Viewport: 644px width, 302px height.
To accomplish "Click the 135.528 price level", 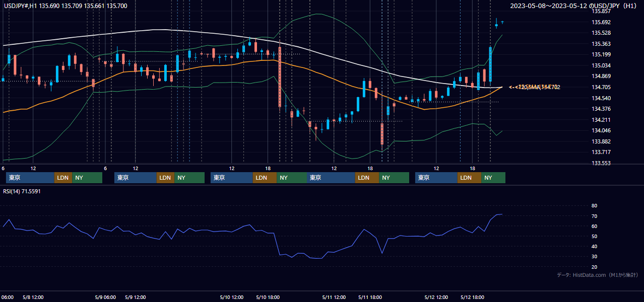I will (601, 33).
